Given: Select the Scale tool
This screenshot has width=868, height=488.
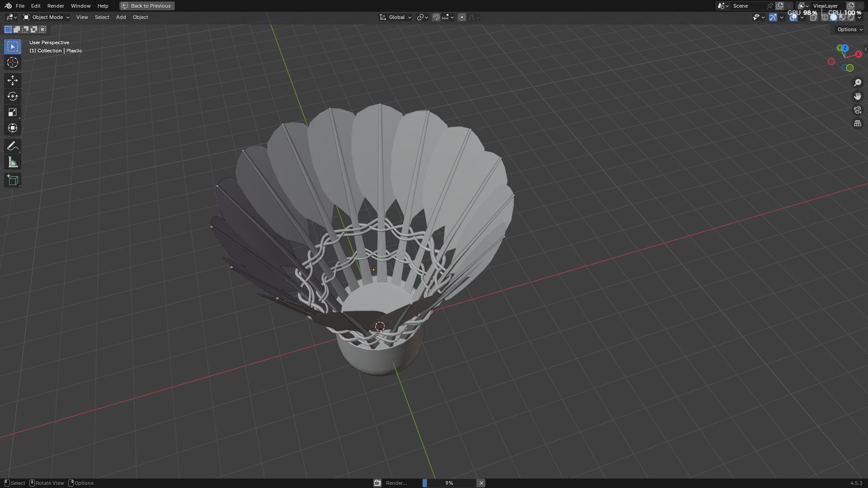Looking at the screenshot, I should (13, 112).
